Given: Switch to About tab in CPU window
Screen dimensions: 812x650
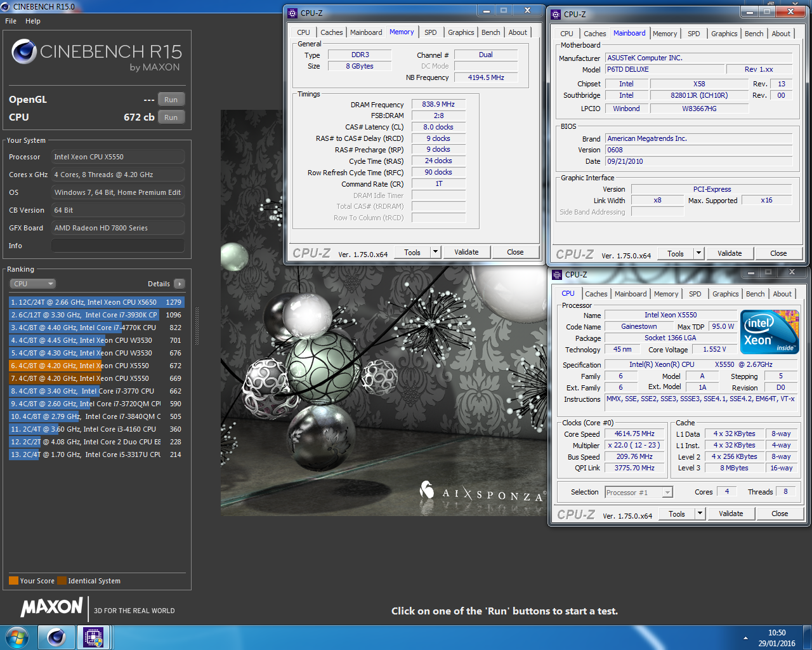Looking at the screenshot, I should [782, 294].
